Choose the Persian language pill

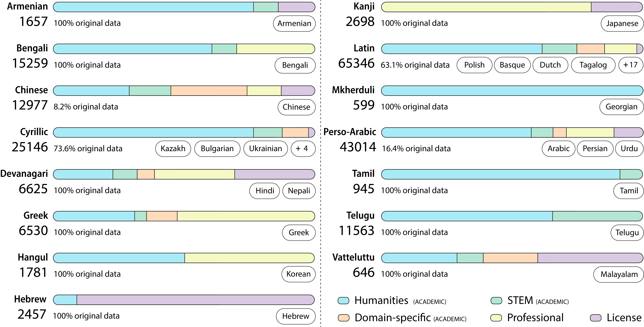(x=595, y=149)
